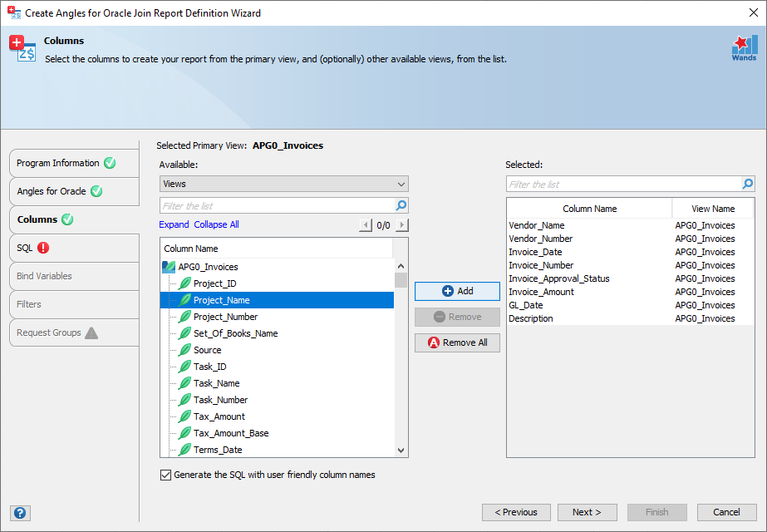Viewport: 767px width, 532px height.
Task: Click the APG0_Invoices view node icon
Action: pyautogui.click(x=169, y=267)
